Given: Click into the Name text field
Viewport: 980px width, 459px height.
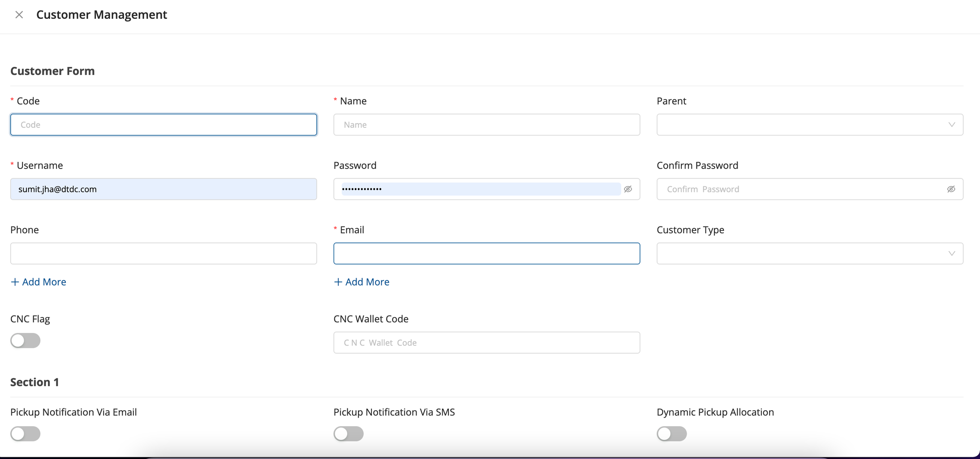Looking at the screenshot, I should pos(486,125).
